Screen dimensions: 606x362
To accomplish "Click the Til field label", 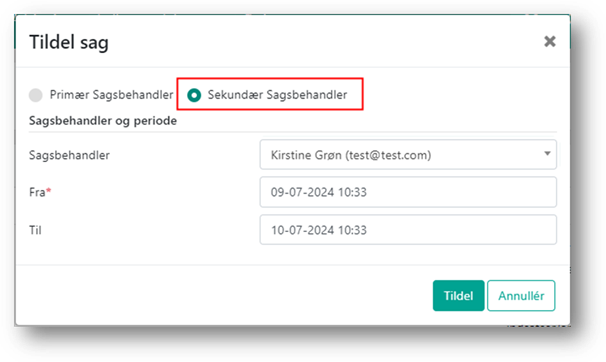I will click(x=35, y=230).
